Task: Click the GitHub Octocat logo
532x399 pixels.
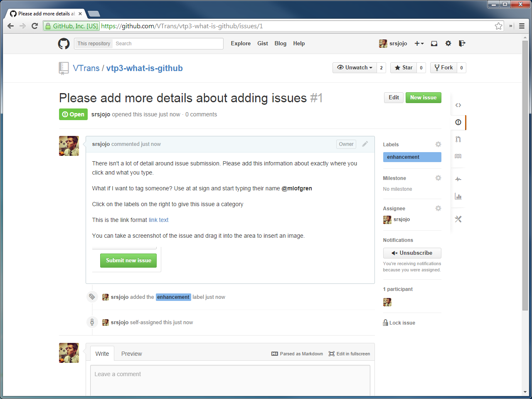Action: [64, 44]
